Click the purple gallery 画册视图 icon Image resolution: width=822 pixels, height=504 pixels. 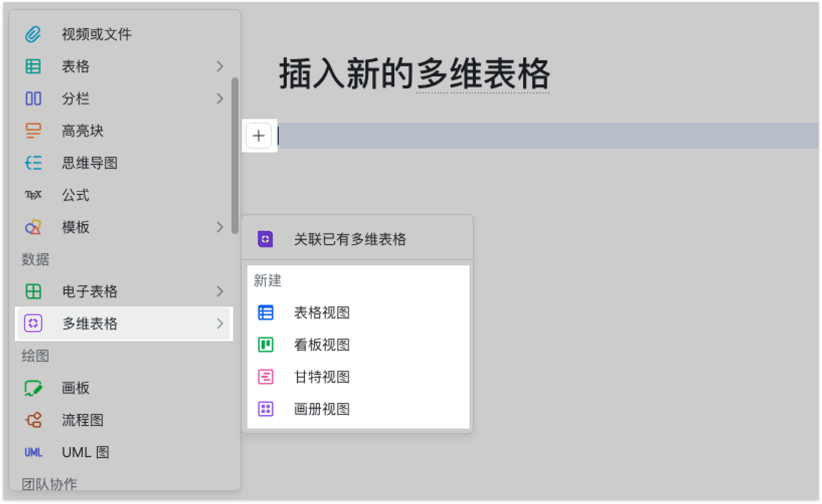tap(266, 409)
